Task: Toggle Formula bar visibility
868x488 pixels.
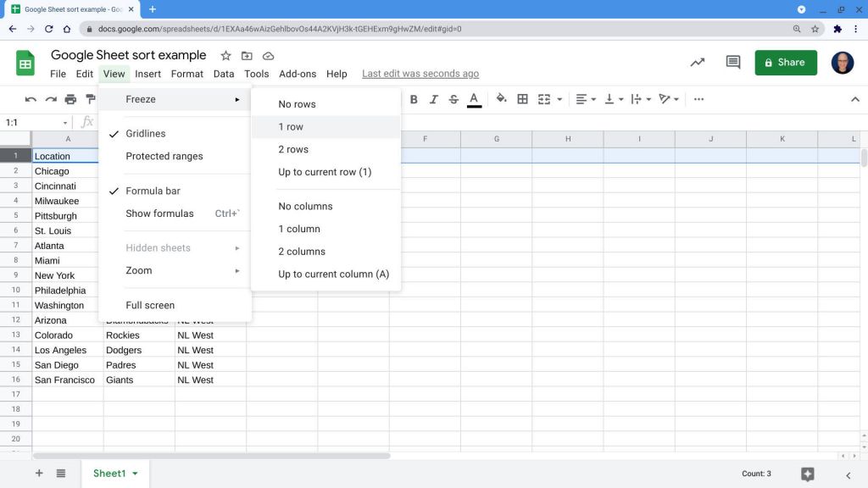Action: pyautogui.click(x=154, y=191)
